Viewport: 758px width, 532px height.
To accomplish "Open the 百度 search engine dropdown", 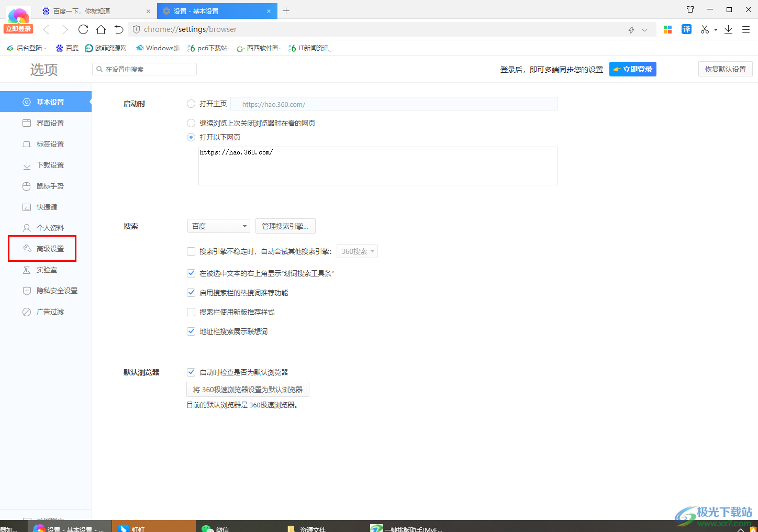I will pos(219,226).
